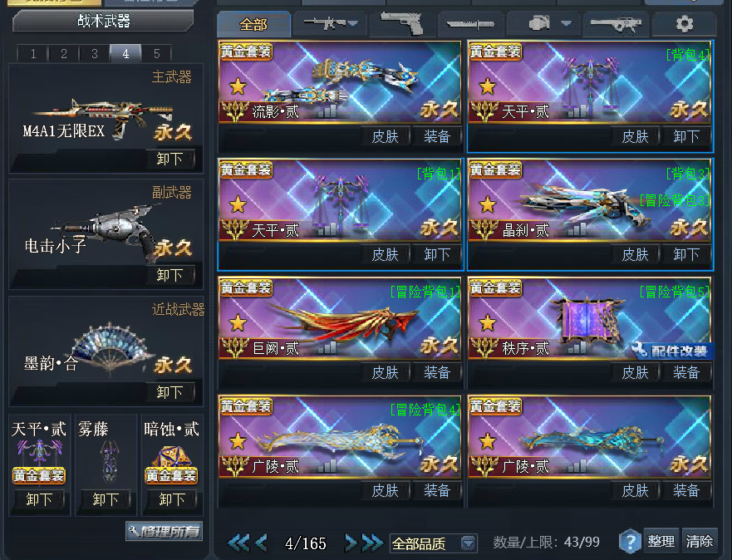This screenshot has height=560, width=732.
Task: Expand the grenade category dropdown arrow
Action: point(567,23)
